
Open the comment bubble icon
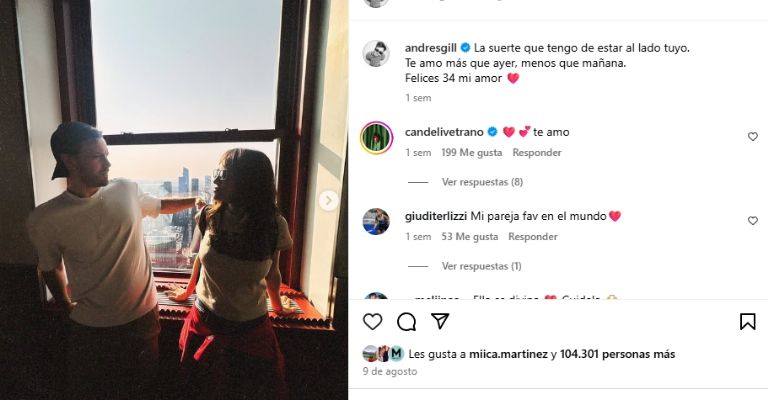(407, 322)
